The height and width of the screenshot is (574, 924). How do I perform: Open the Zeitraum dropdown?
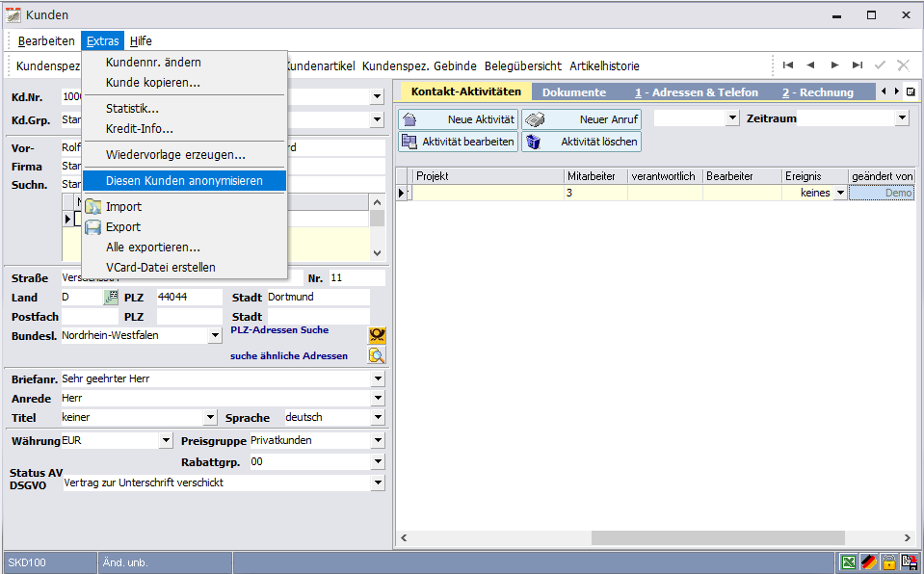click(x=902, y=117)
